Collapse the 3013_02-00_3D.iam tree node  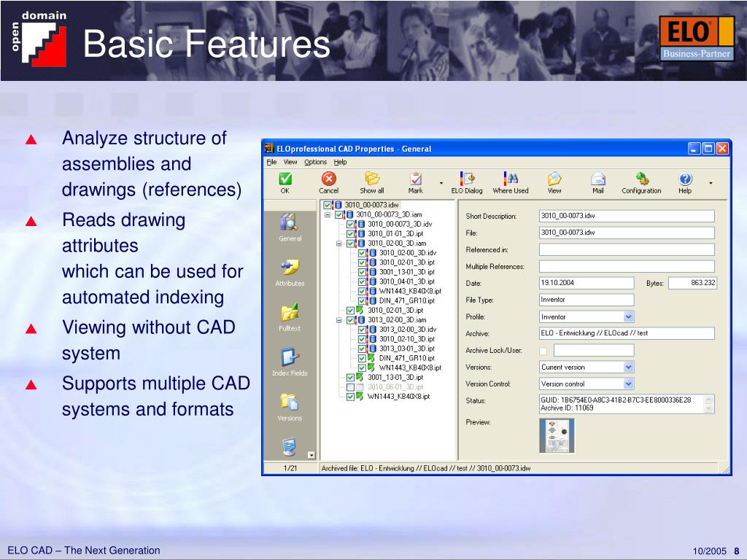(x=339, y=320)
